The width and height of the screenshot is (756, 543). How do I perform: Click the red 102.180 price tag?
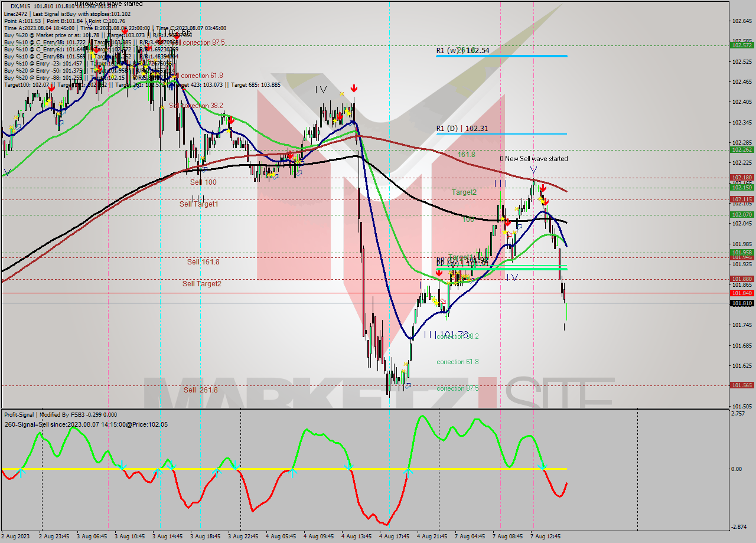pos(742,177)
